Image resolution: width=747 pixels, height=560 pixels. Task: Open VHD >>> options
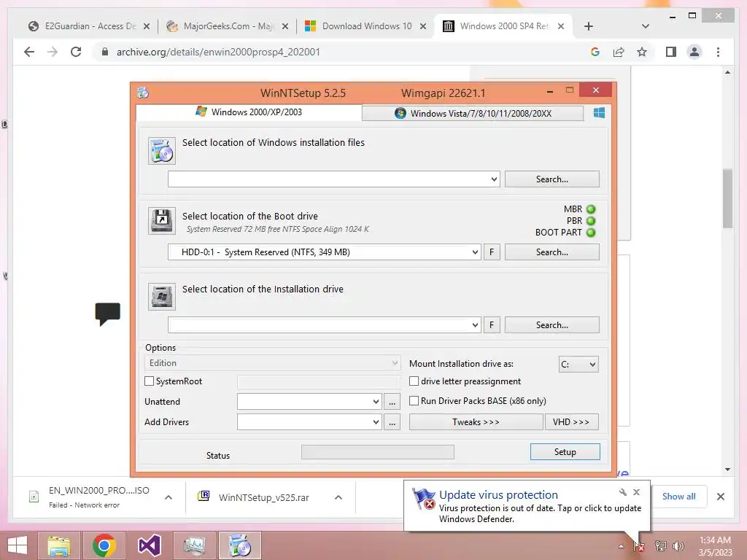(x=571, y=422)
